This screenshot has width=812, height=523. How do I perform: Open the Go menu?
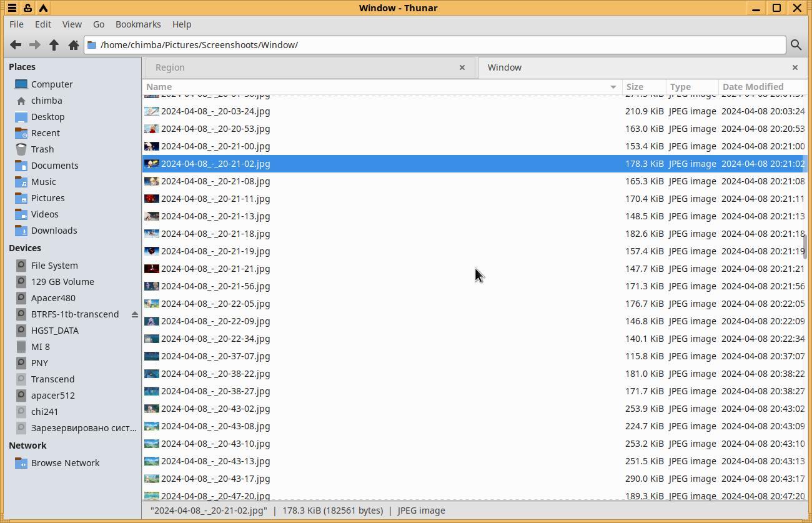point(99,24)
